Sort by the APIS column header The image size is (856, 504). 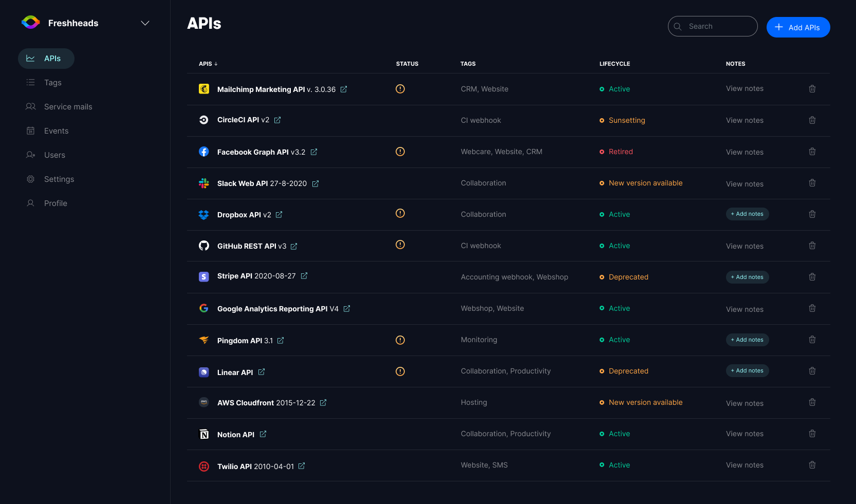tap(208, 64)
